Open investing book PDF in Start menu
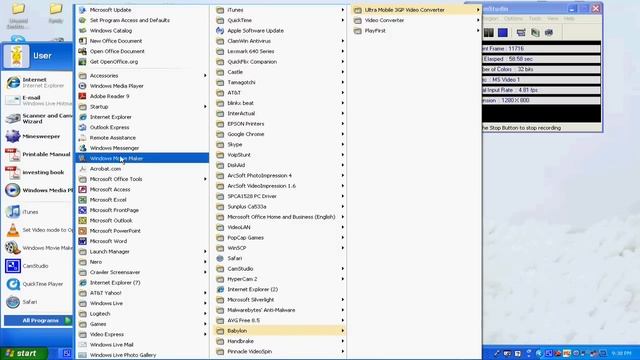Image resolution: width=640 pixels, height=360 pixels. pyautogui.click(x=38, y=172)
